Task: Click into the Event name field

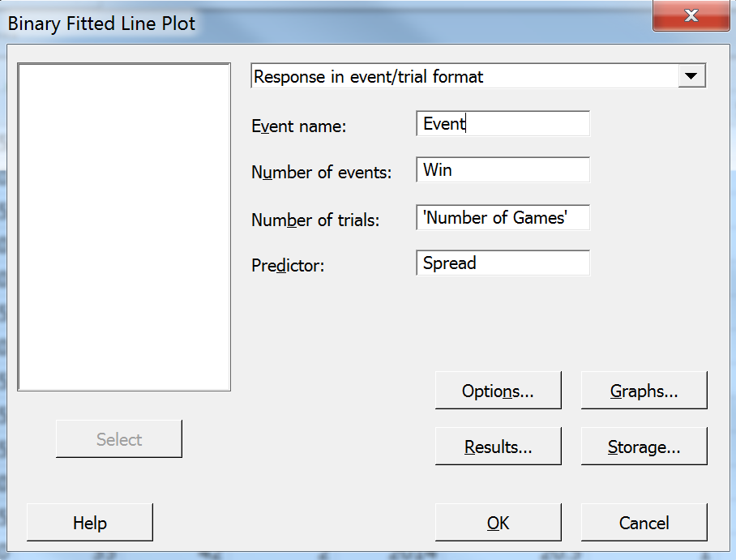Action: pos(503,124)
